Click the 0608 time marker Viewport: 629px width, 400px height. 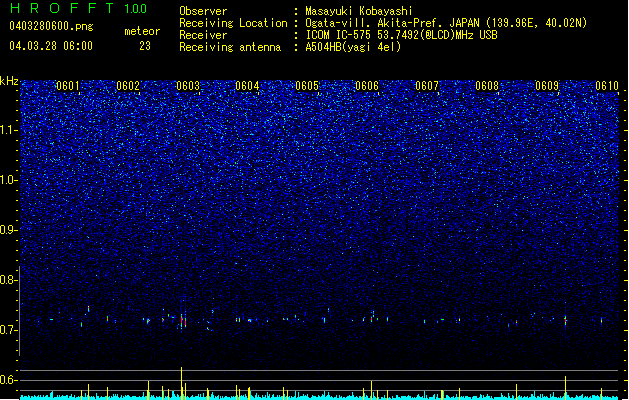tap(487, 86)
